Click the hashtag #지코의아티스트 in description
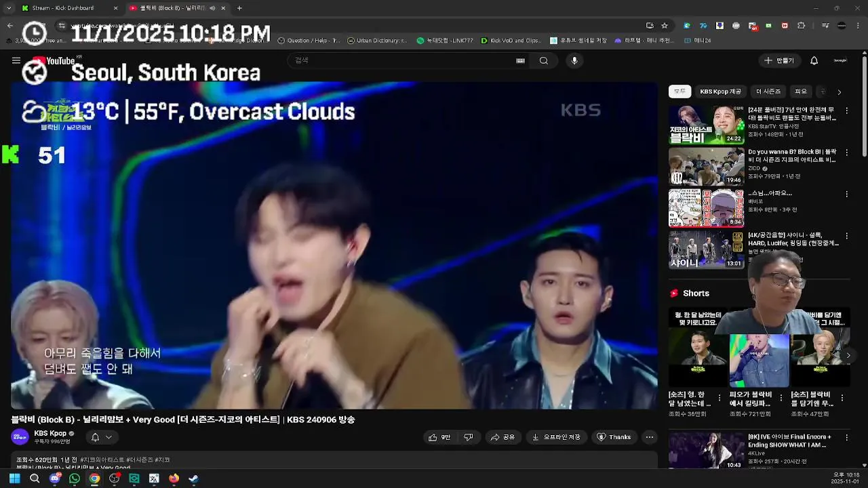 point(102,460)
